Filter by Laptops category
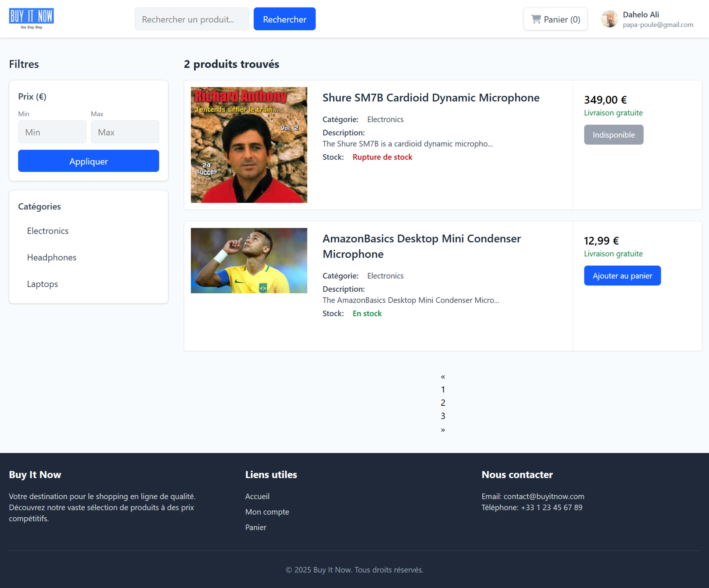 tap(42, 284)
